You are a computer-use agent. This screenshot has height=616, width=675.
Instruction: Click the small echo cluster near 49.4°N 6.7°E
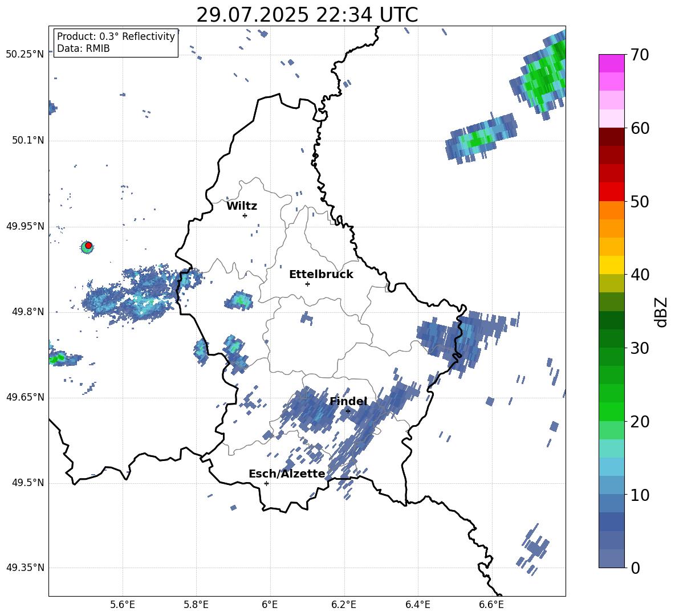pyautogui.click(x=534, y=550)
